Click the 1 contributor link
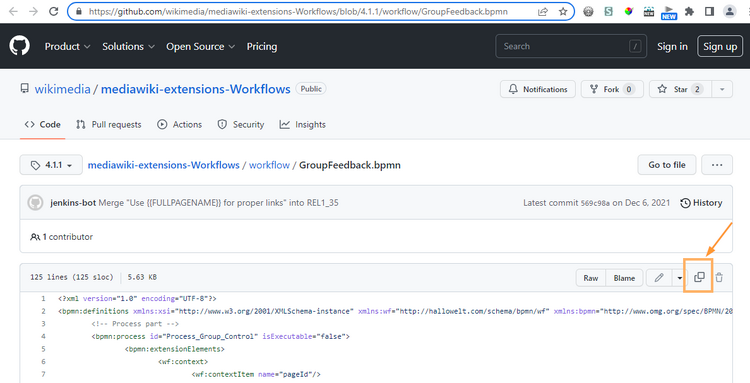This screenshot has width=750, height=383. click(x=61, y=237)
